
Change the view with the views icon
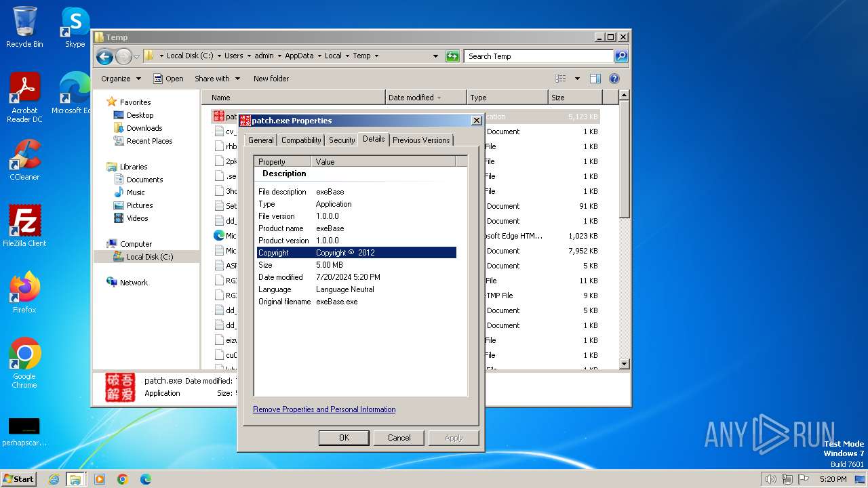pos(561,79)
